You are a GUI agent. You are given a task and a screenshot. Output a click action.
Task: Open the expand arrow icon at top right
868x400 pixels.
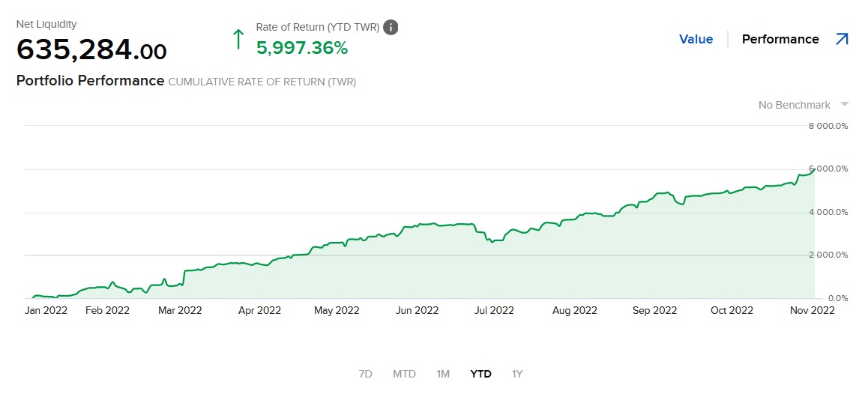(842, 39)
